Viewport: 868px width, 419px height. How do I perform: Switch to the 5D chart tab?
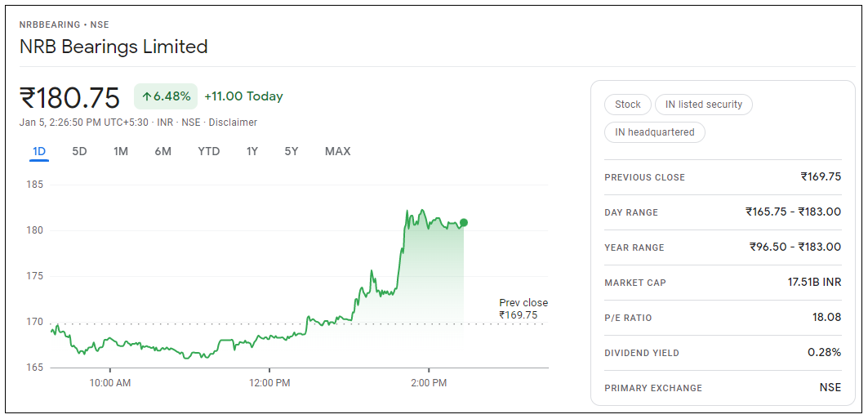[x=79, y=151]
